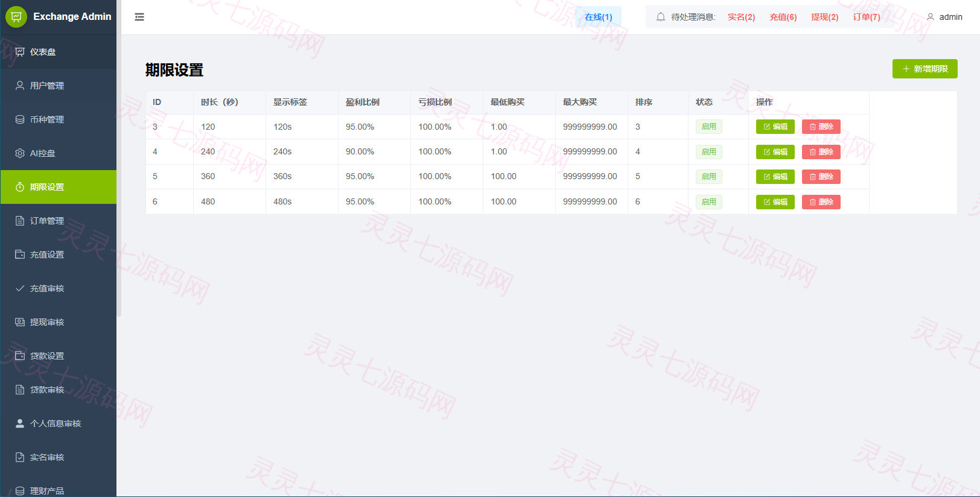Open 订单管理 from the sidebar
Screen dimensions: 980x497
click(59, 221)
